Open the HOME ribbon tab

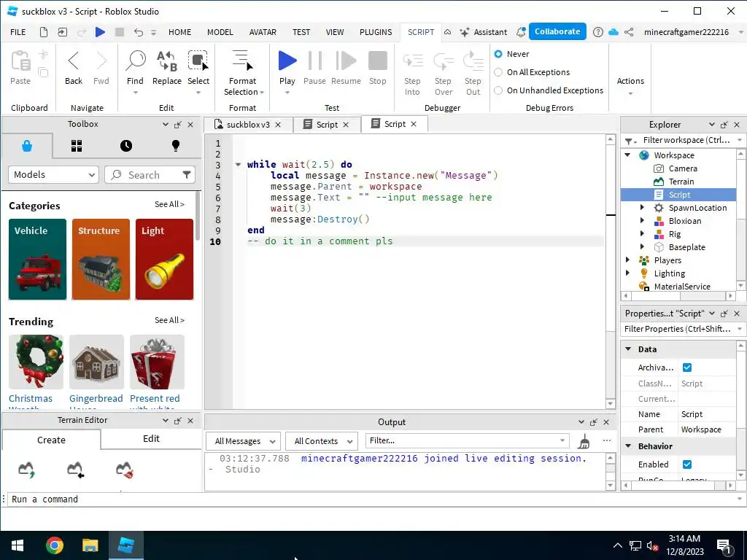(179, 32)
